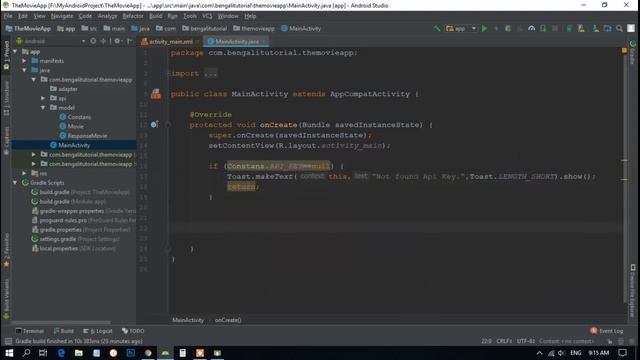
Task: Open the Navigate menu
Action: (x=62, y=16)
